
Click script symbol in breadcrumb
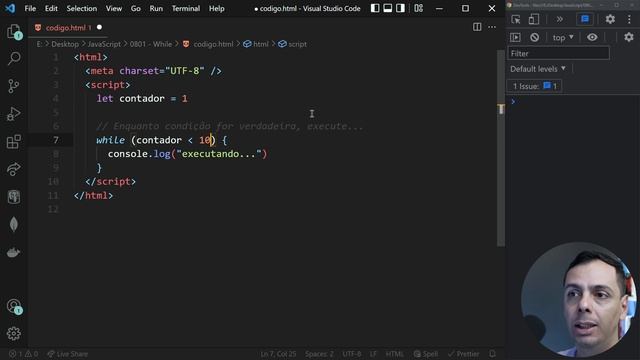click(x=292, y=44)
